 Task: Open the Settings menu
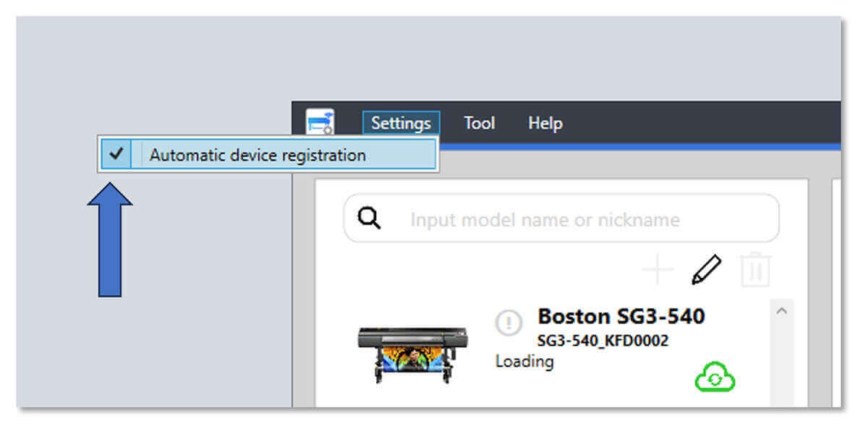pos(401,123)
